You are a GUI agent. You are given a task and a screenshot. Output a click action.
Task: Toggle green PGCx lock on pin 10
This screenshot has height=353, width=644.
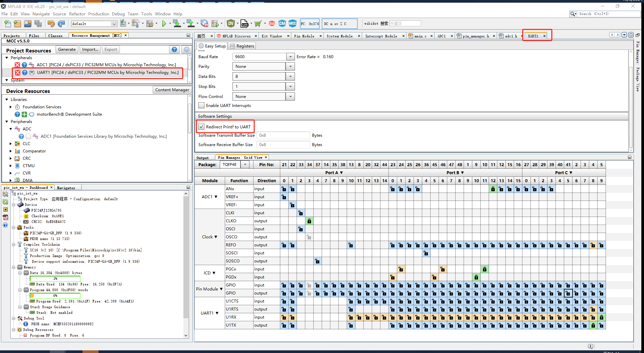[485, 269]
